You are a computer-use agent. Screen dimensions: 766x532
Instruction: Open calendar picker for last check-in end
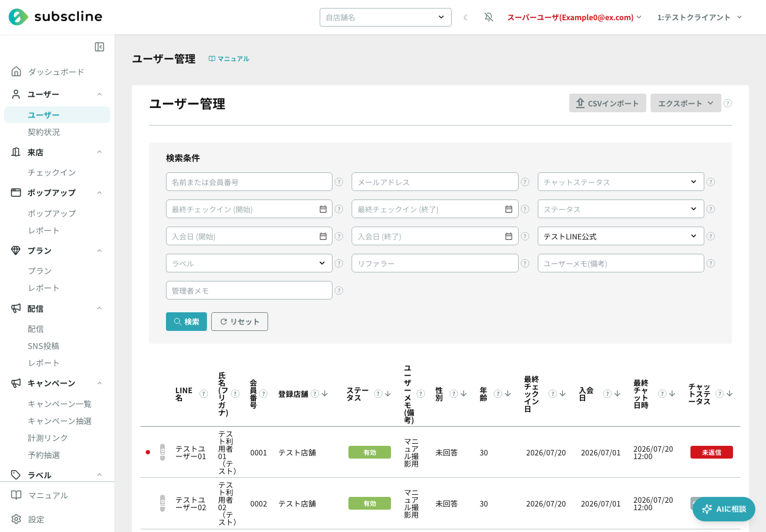509,209
